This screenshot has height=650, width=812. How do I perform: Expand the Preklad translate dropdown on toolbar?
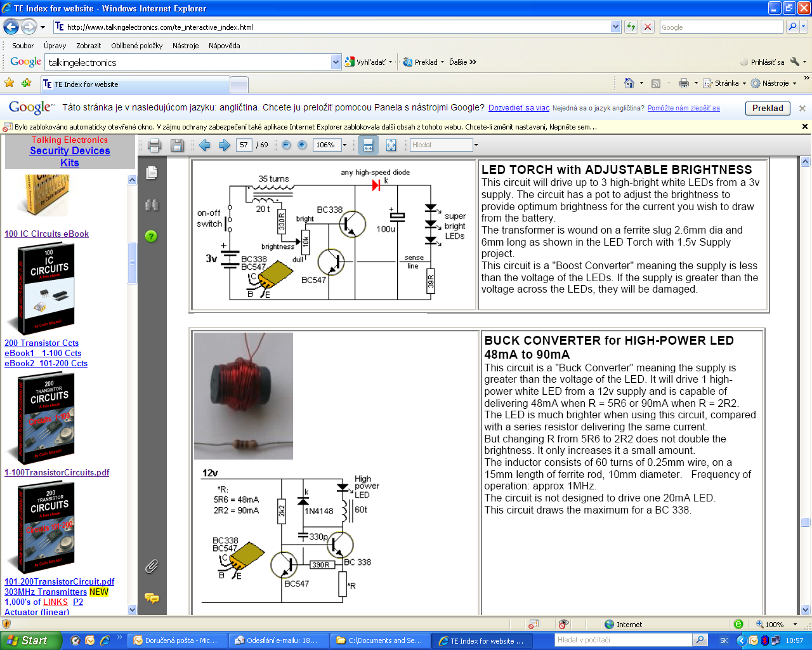(x=442, y=62)
